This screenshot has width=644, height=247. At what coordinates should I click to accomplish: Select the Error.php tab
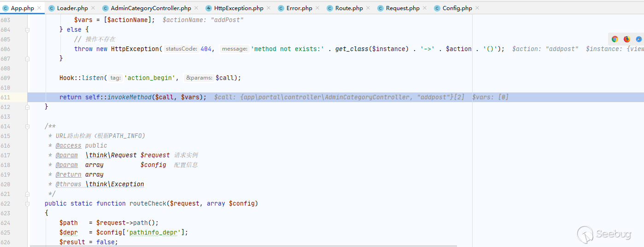click(299, 8)
